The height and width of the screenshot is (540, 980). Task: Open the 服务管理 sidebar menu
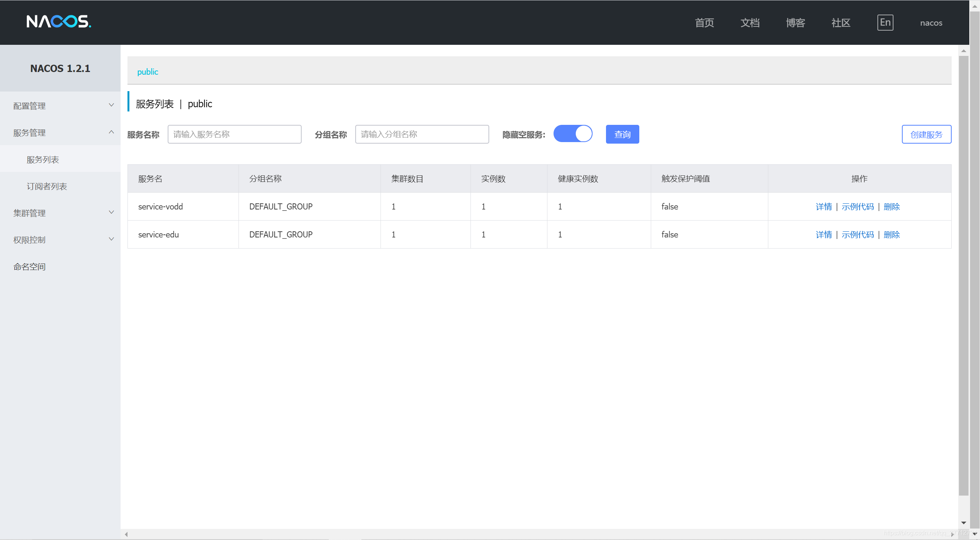(x=60, y=133)
